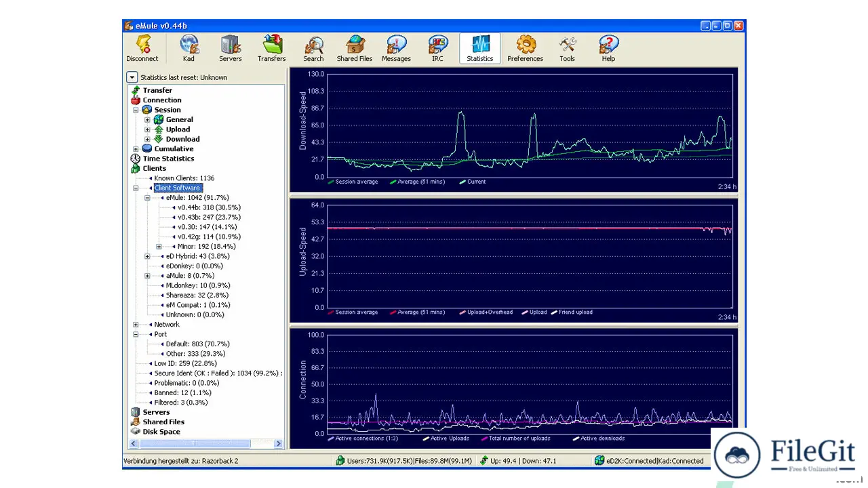Open the Kad window icon
This screenshot has width=868, height=488.
point(189,49)
